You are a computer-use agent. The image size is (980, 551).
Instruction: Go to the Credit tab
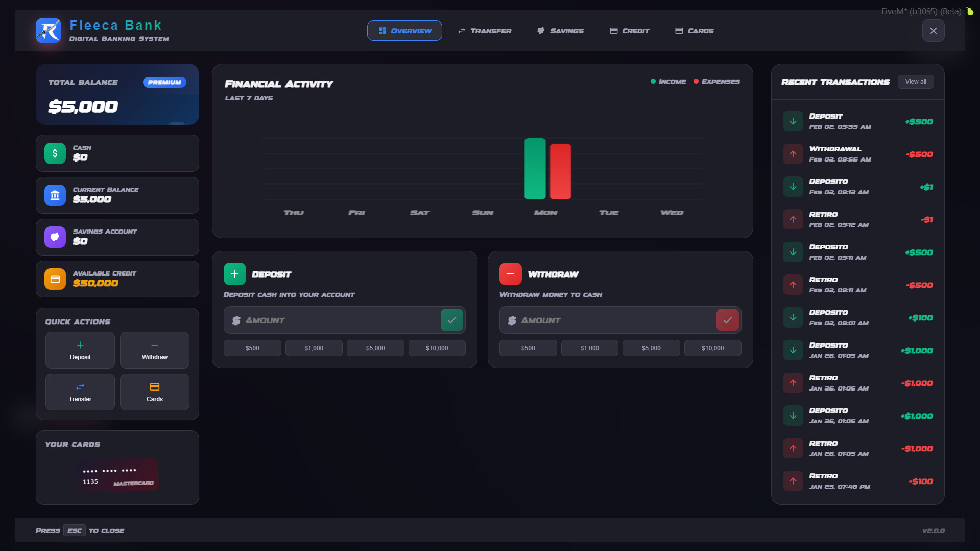pyautogui.click(x=629, y=31)
